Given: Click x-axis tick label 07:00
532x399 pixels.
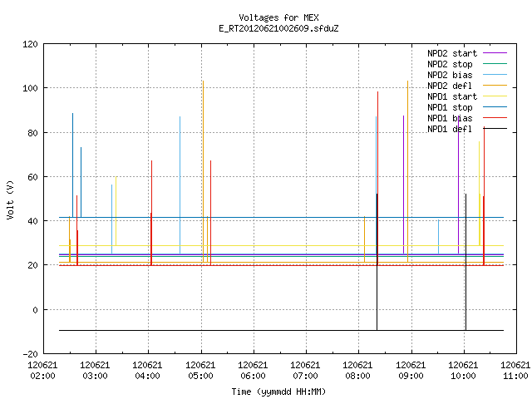Looking at the screenshot, I should 306,377.
